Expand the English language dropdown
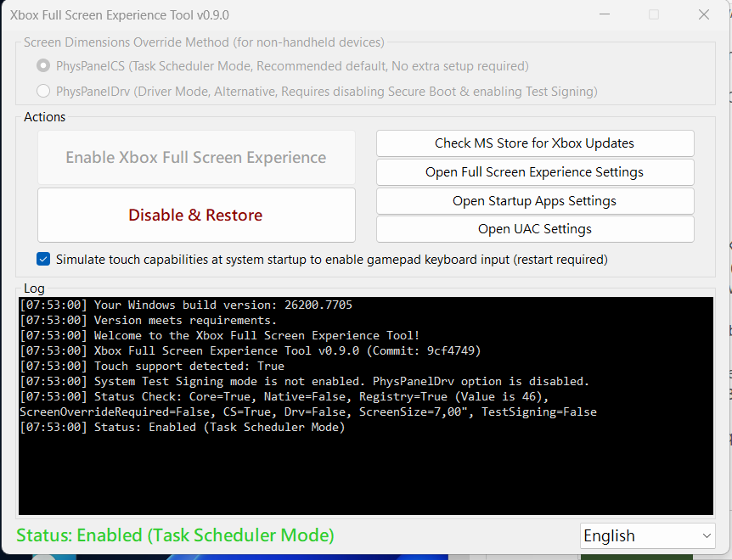The width and height of the screenshot is (732, 560). pyautogui.click(x=647, y=535)
